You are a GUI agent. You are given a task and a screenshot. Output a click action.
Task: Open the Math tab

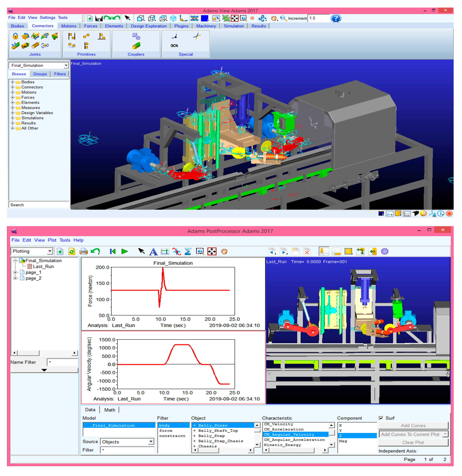(x=110, y=410)
